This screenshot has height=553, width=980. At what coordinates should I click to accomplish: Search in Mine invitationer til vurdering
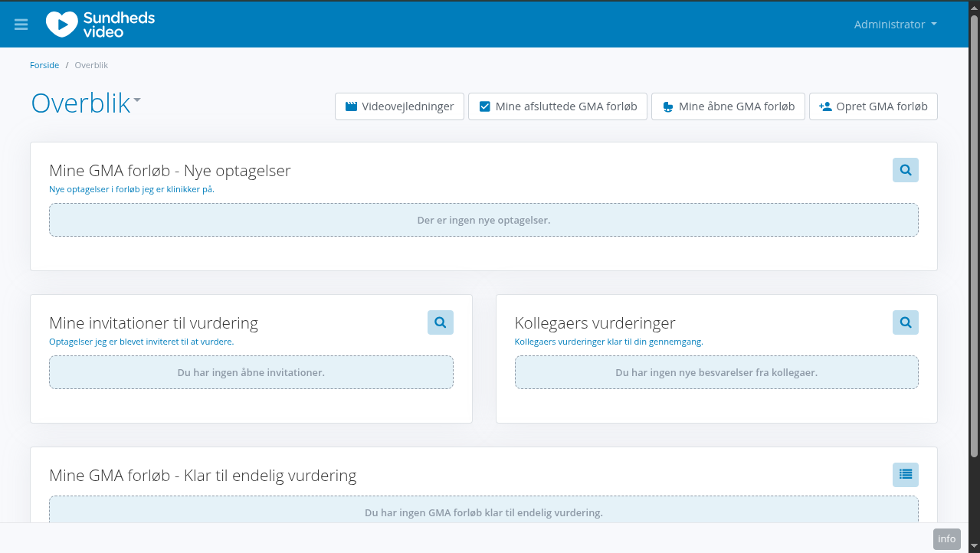click(x=440, y=322)
